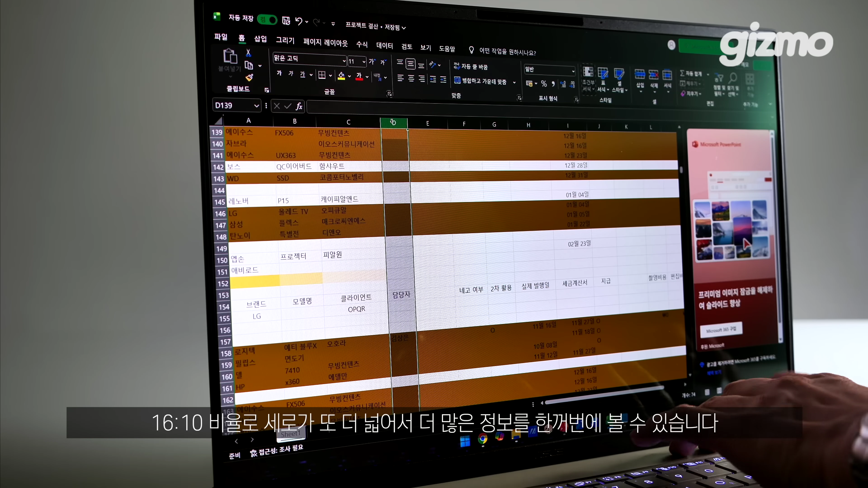Toggle the 자동 저장 autosave switch
This screenshot has height=488, width=868.
point(267,19)
